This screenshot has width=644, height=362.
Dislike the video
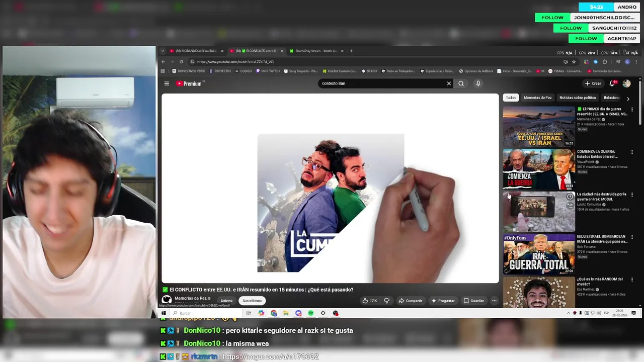tap(386, 301)
